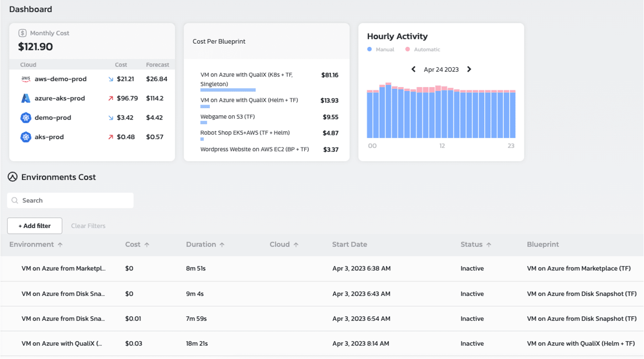The image size is (644, 359).
Task: Sort table by Status column
Action: click(476, 244)
